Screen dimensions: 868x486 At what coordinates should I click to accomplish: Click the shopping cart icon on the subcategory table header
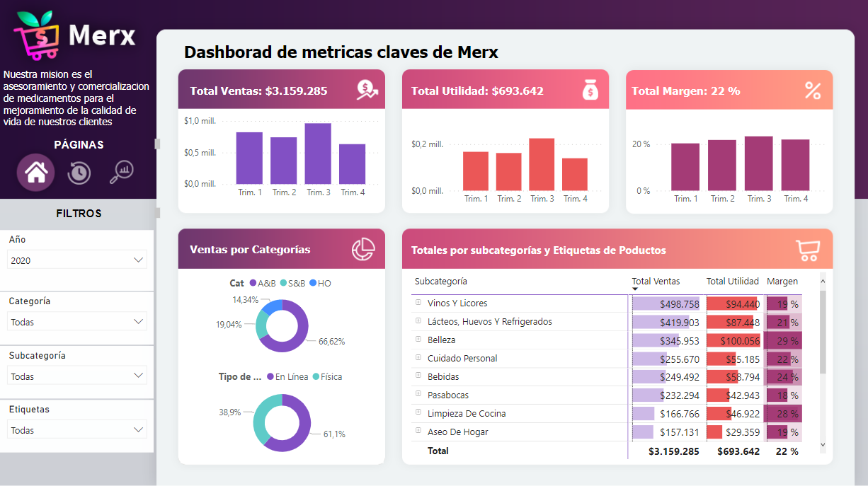pos(808,249)
